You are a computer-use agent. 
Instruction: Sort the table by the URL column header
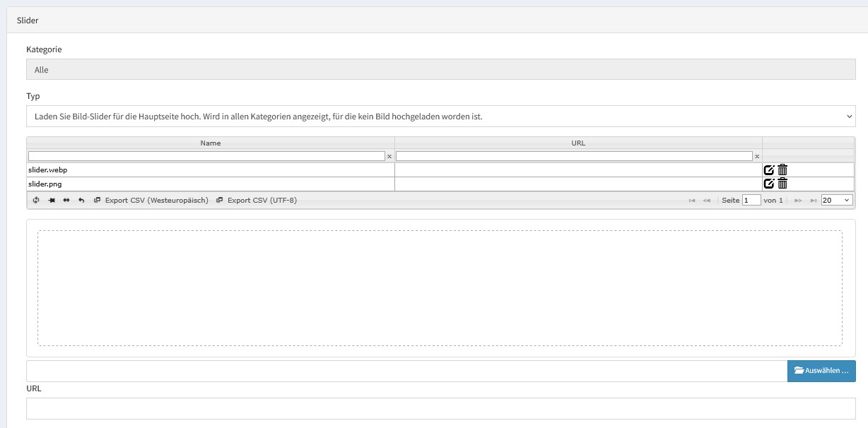[578, 143]
